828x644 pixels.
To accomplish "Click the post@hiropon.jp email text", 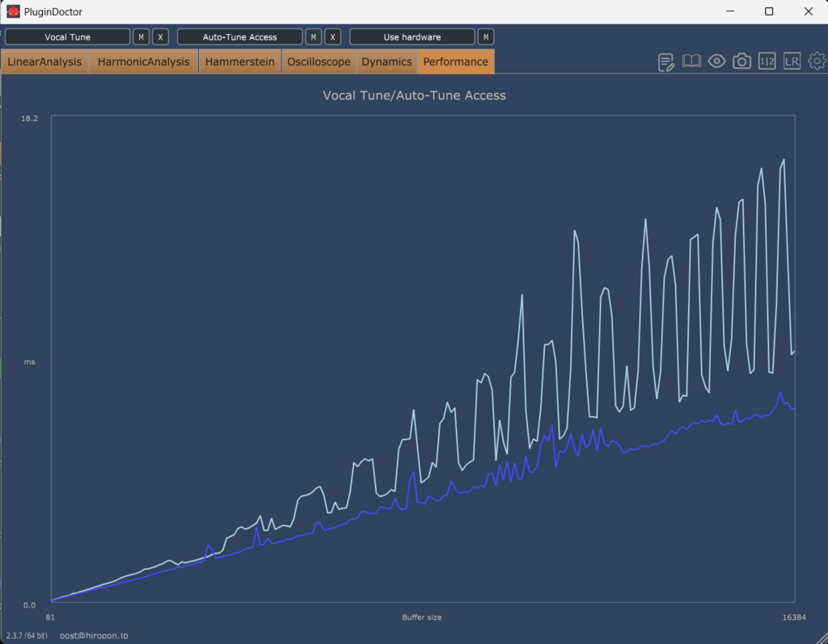I will point(94,636).
